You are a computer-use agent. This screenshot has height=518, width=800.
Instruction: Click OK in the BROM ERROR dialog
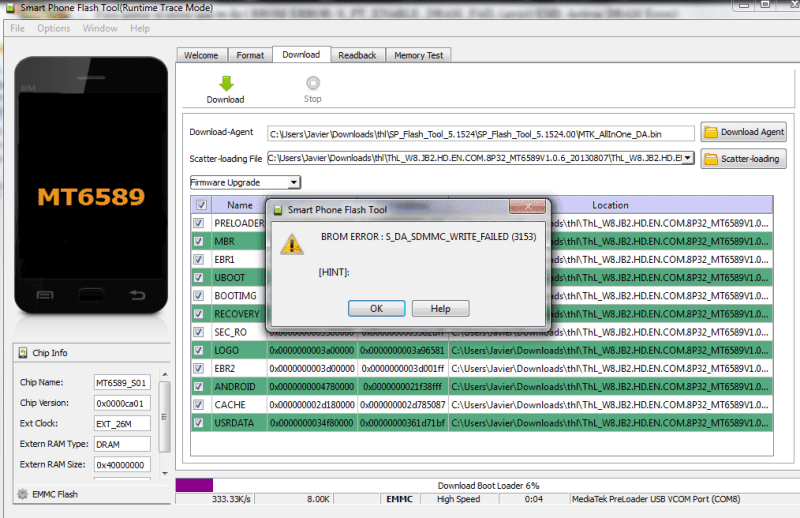pos(377,309)
